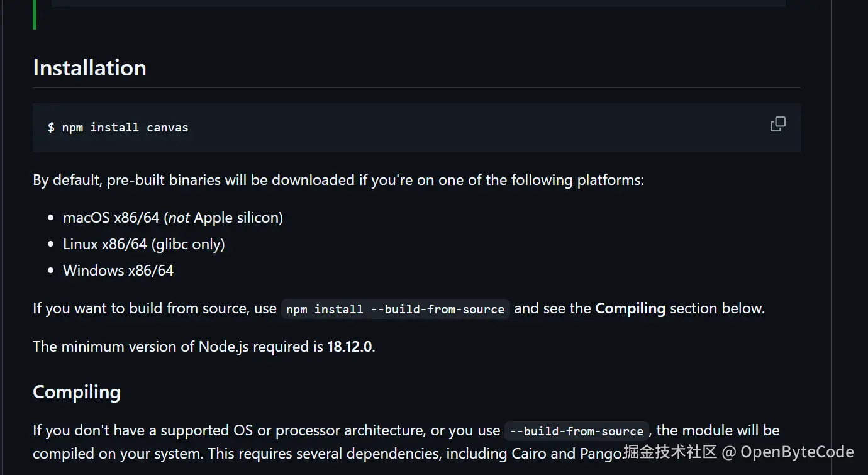Click the standalone '--build-from-source' inline code
Screen dimensions: 868x475
click(576, 431)
